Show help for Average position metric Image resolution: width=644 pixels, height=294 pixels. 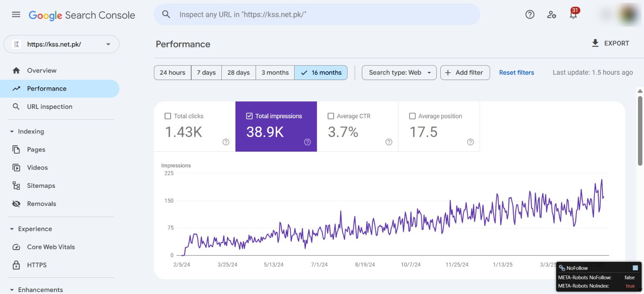point(470,142)
